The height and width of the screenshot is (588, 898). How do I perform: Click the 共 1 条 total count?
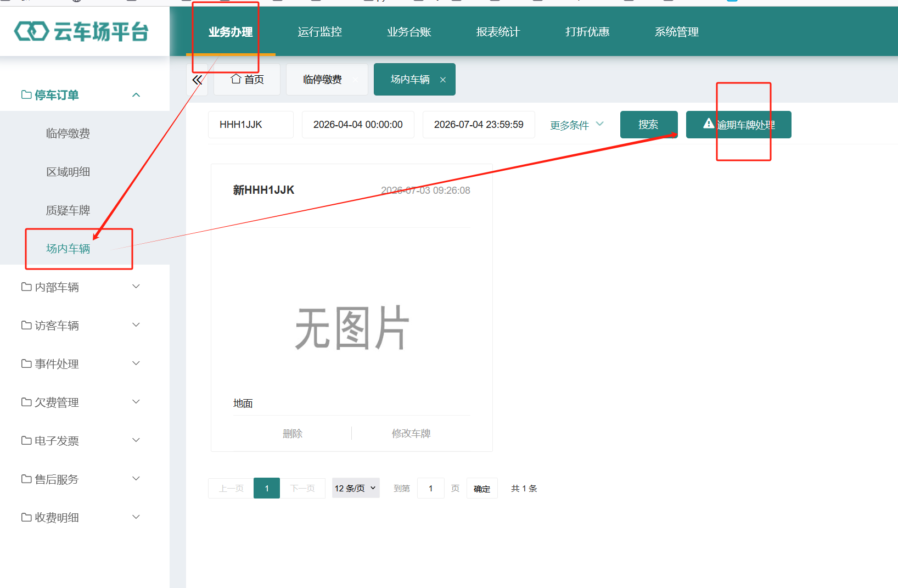click(524, 488)
